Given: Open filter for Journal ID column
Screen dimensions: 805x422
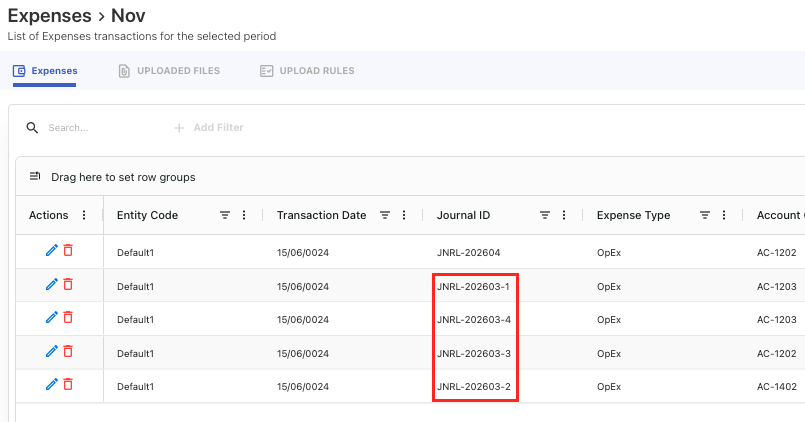Looking at the screenshot, I should (x=545, y=215).
